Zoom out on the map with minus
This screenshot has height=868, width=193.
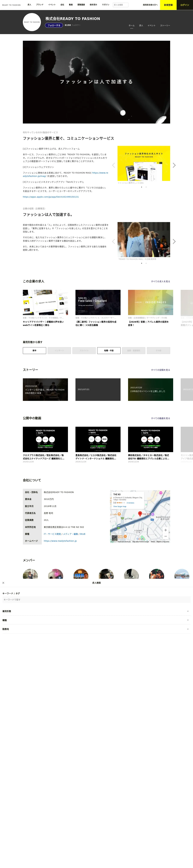pyautogui.click(x=165, y=536)
